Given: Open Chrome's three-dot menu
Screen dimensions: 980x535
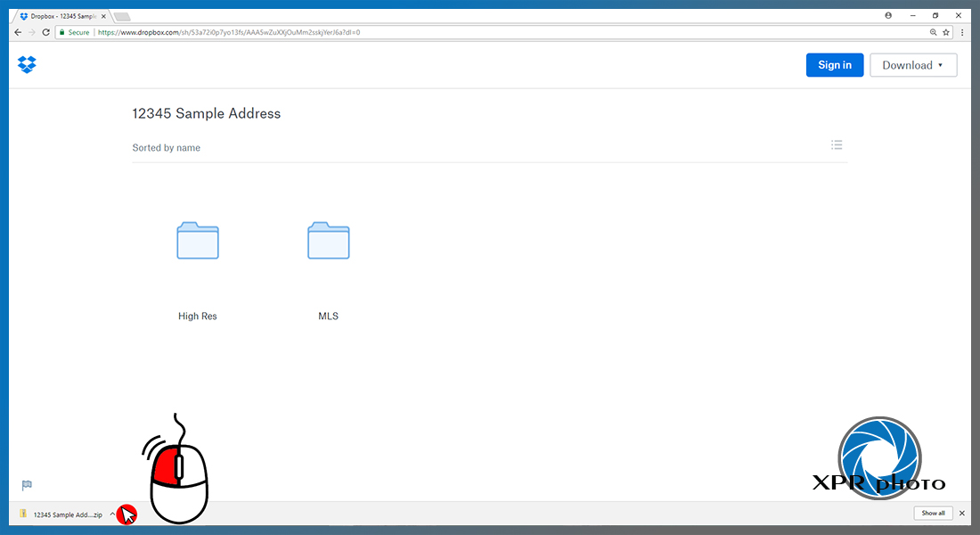Looking at the screenshot, I should [x=962, y=32].
